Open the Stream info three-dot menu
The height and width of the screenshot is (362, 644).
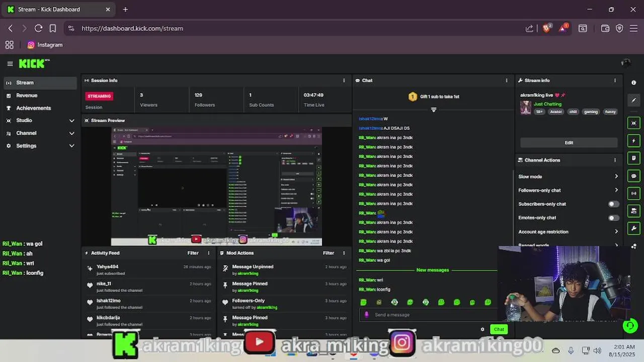coord(615,80)
